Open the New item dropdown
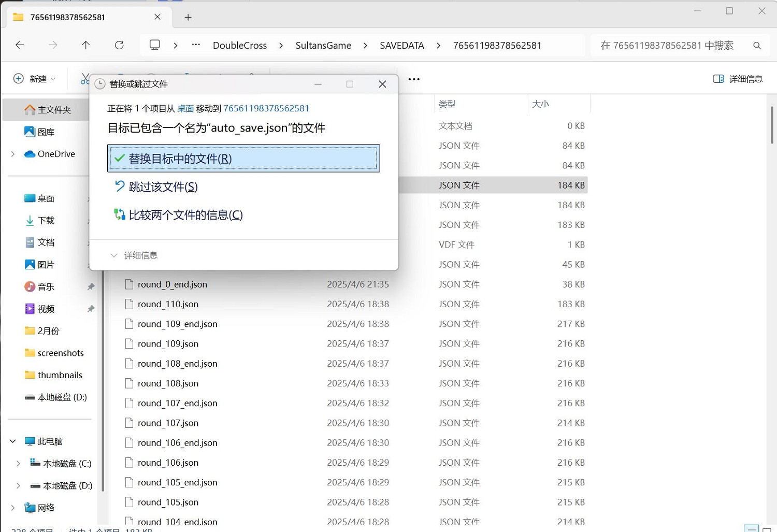 (x=34, y=79)
